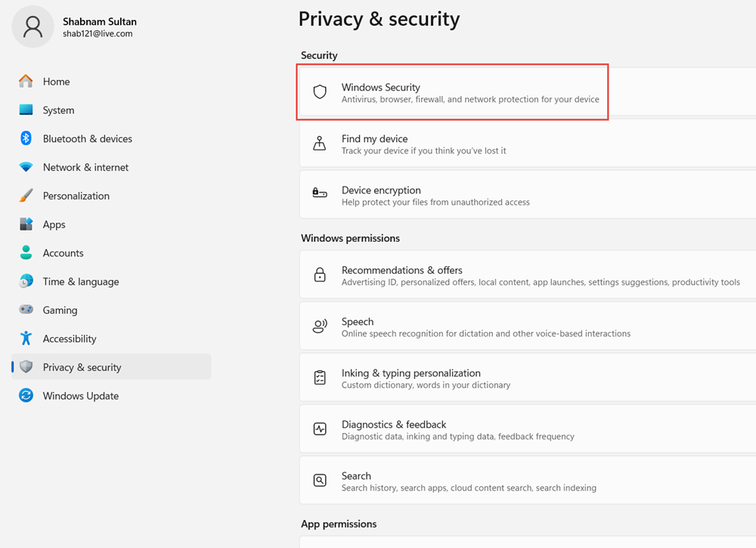
Task: Click the Gaming controller icon
Action: (x=26, y=309)
